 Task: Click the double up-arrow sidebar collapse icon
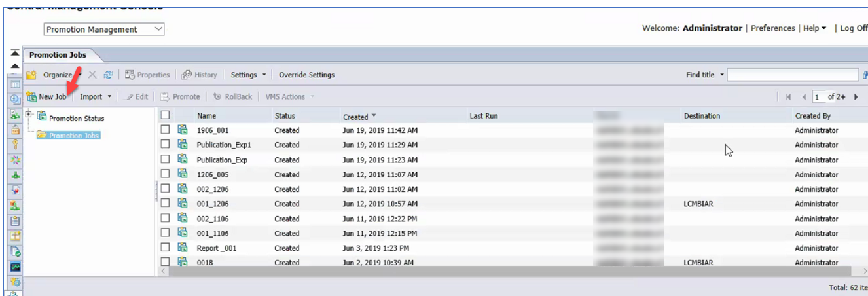coord(14,53)
